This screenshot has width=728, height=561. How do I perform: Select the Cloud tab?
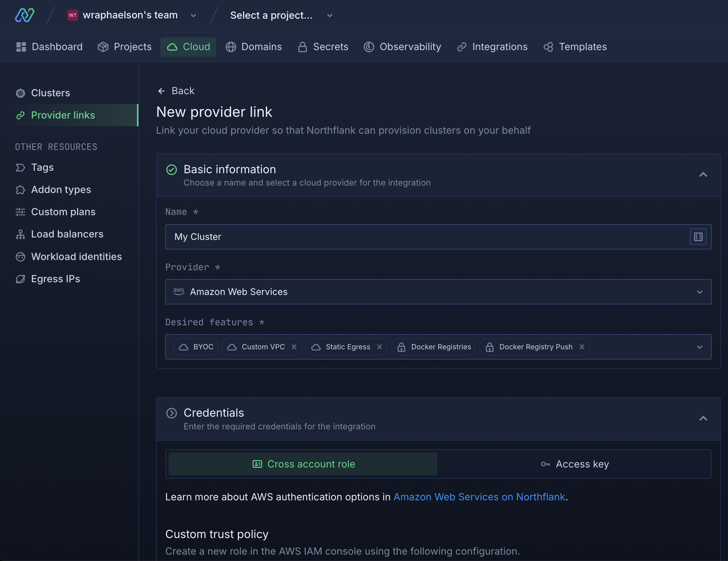[x=188, y=47]
